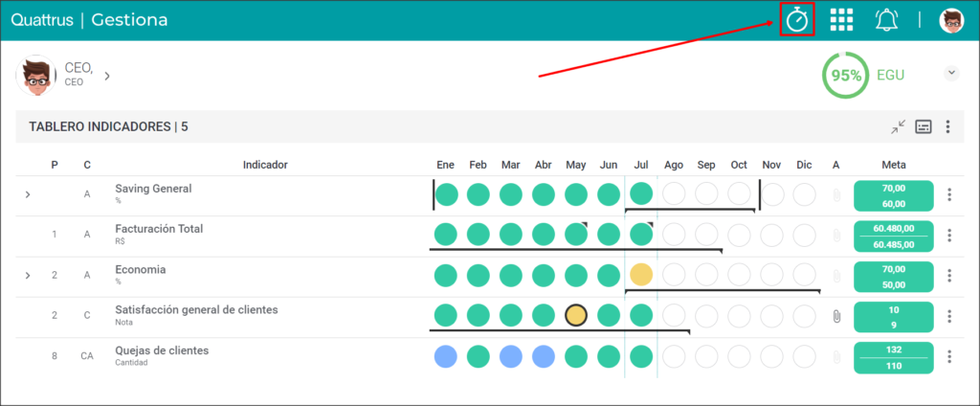Open the Saving General indicator
The image size is (980, 406).
pos(153,189)
